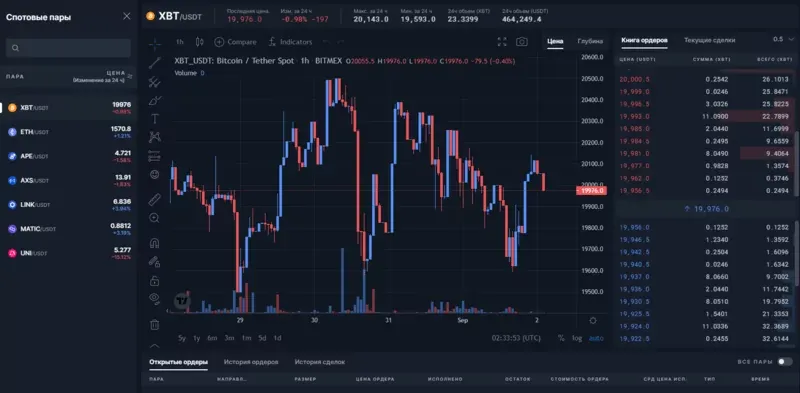Select the LINK/USDT pair row
The height and width of the screenshot is (393, 800).
pos(69,205)
